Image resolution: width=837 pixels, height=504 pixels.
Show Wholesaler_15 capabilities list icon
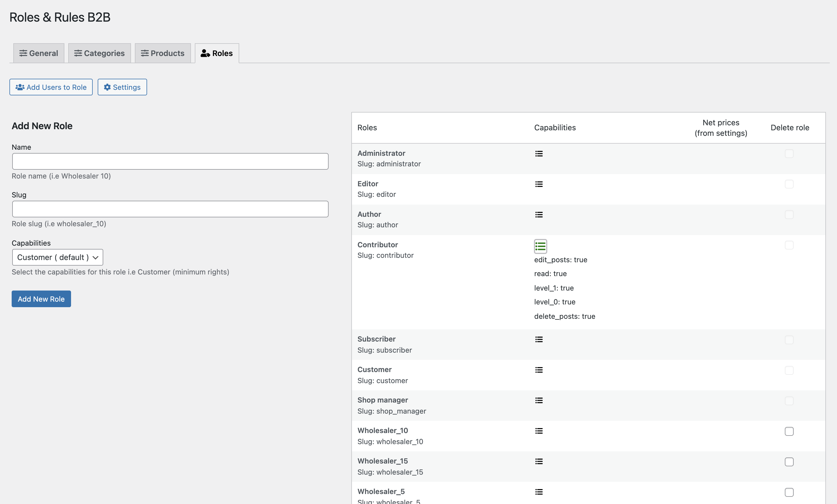pos(539,462)
